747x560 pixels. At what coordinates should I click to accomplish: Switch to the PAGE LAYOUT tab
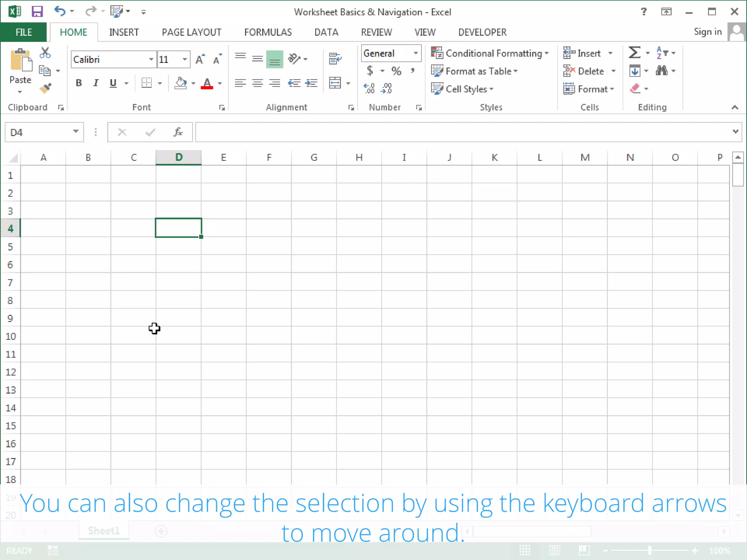coord(191,32)
